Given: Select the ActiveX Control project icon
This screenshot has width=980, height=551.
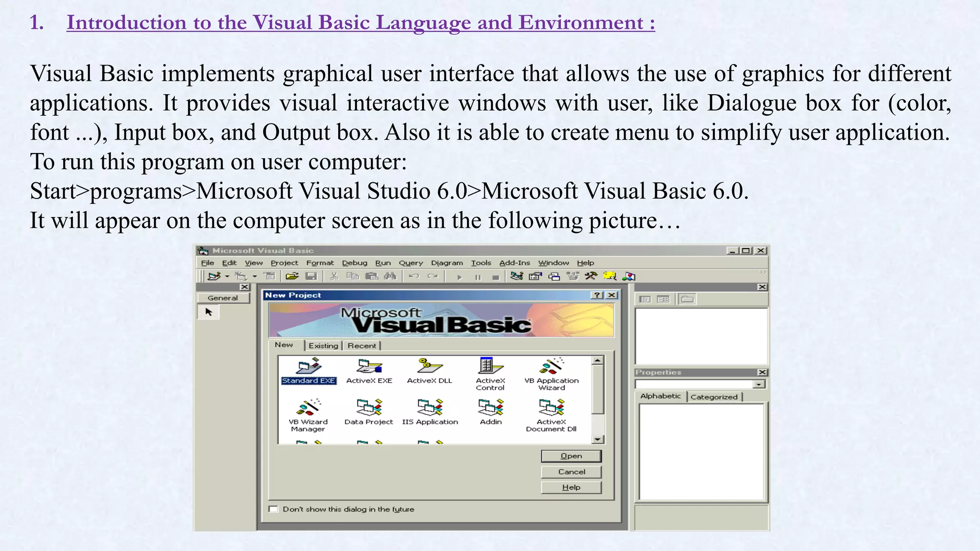Looking at the screenshot, I should pos(490,374).
